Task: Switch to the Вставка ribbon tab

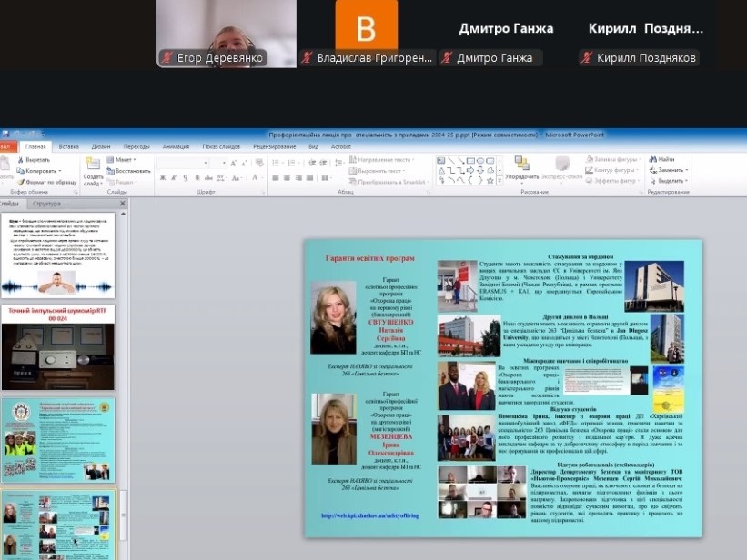Action: tap(68, 145)
